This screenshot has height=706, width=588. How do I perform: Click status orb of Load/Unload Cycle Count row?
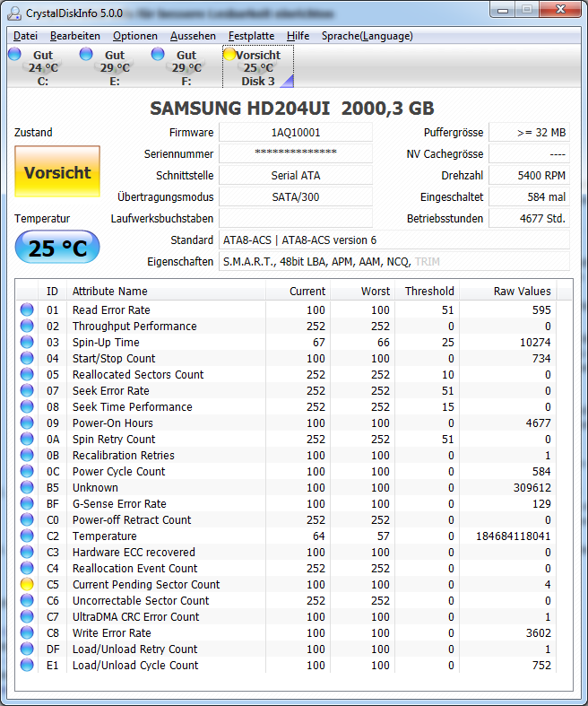click(27, 665)
